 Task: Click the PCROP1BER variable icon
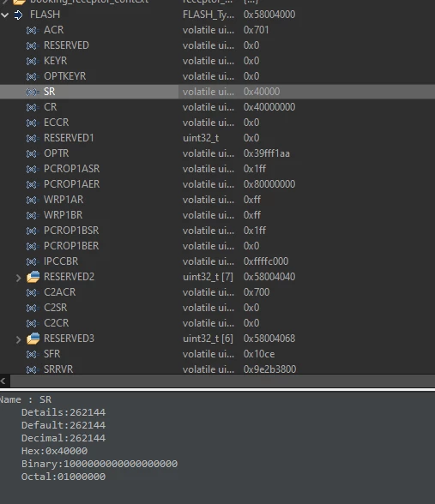coord(33,246)
